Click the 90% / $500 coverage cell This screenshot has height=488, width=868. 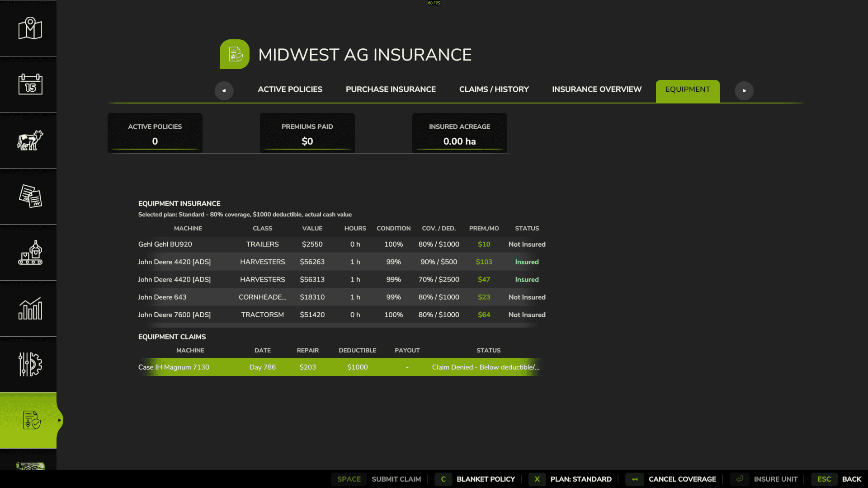439,262
